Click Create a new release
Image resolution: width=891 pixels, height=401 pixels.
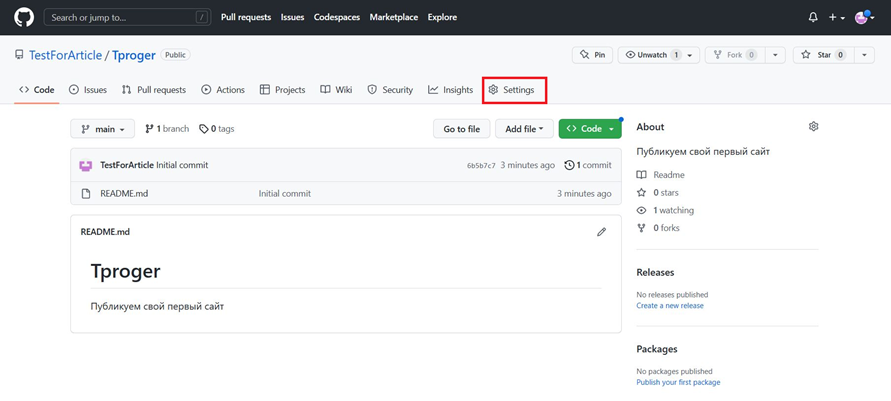(x=670, y=306)
